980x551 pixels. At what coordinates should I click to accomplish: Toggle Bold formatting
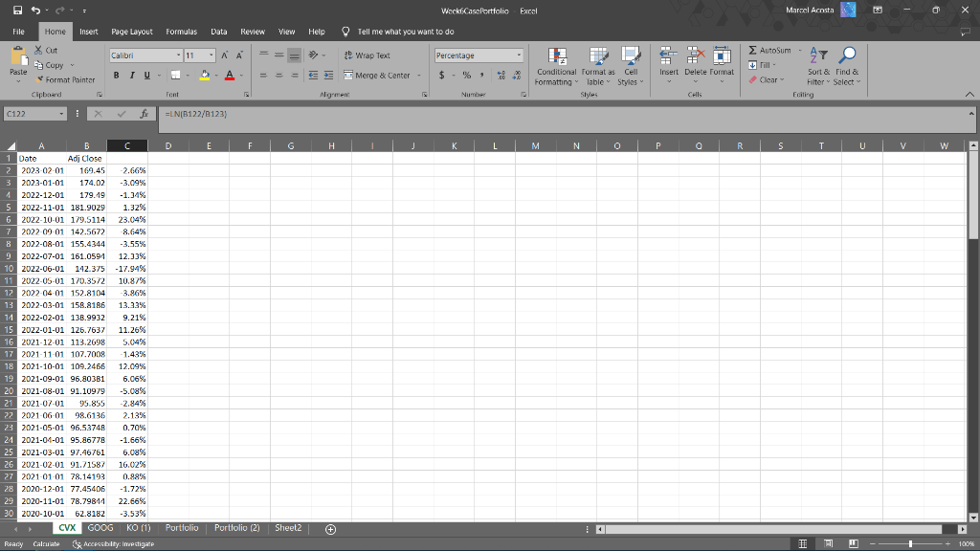116,75
